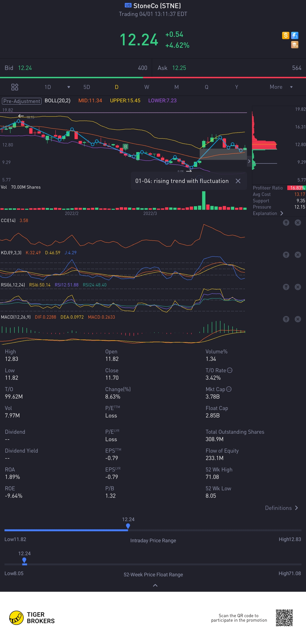This screenshot has width=306, height=644.
Task: Tap the Mkt Cap info icon
Action: 229,389
